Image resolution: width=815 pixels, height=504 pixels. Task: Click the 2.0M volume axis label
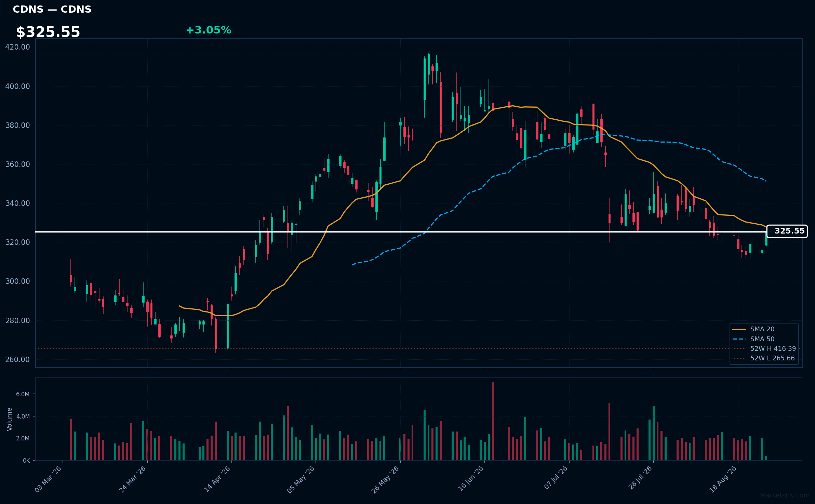coord(23,438)
